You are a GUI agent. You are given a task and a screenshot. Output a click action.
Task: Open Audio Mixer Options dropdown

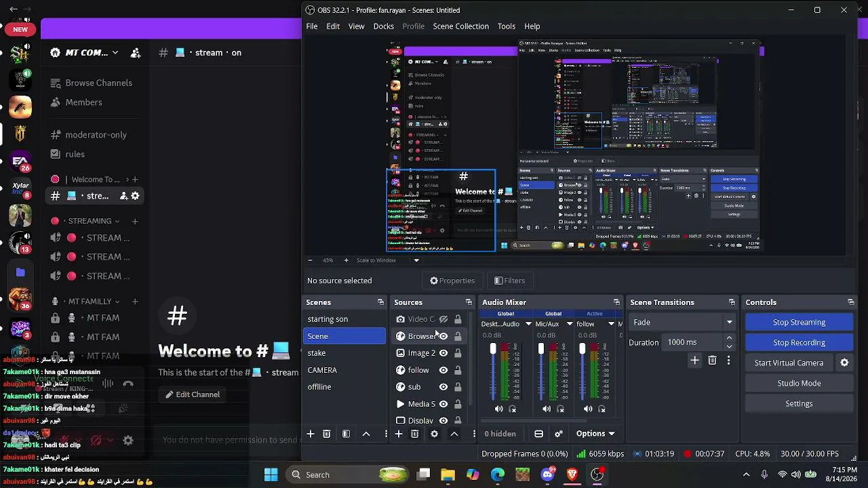595,434
